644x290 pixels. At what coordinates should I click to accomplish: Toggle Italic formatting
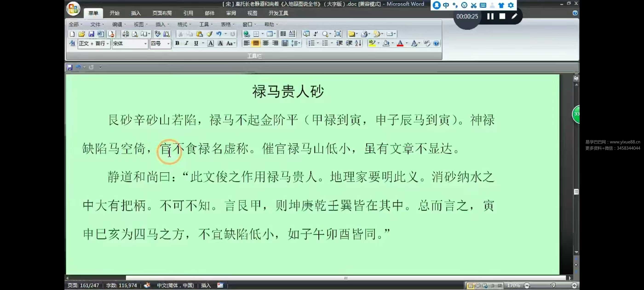point(186,43)
